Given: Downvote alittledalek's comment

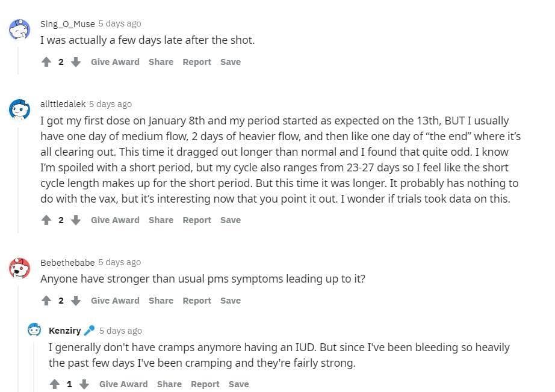Looking at the screenshot, I should 76,220.
